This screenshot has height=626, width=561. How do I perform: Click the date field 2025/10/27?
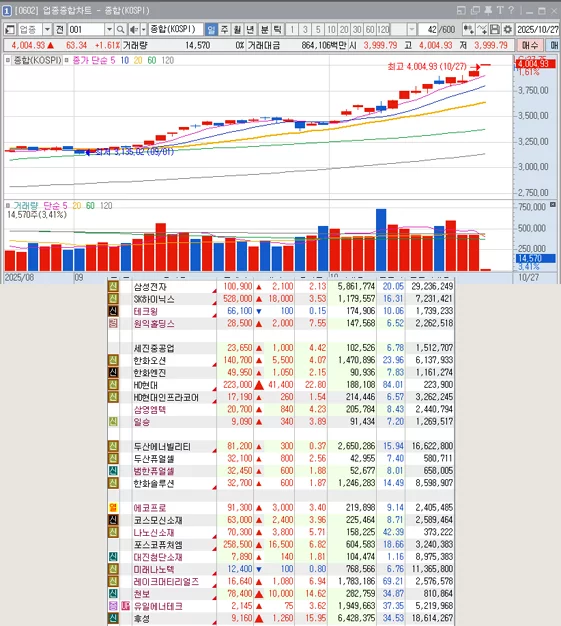(538, 30)
